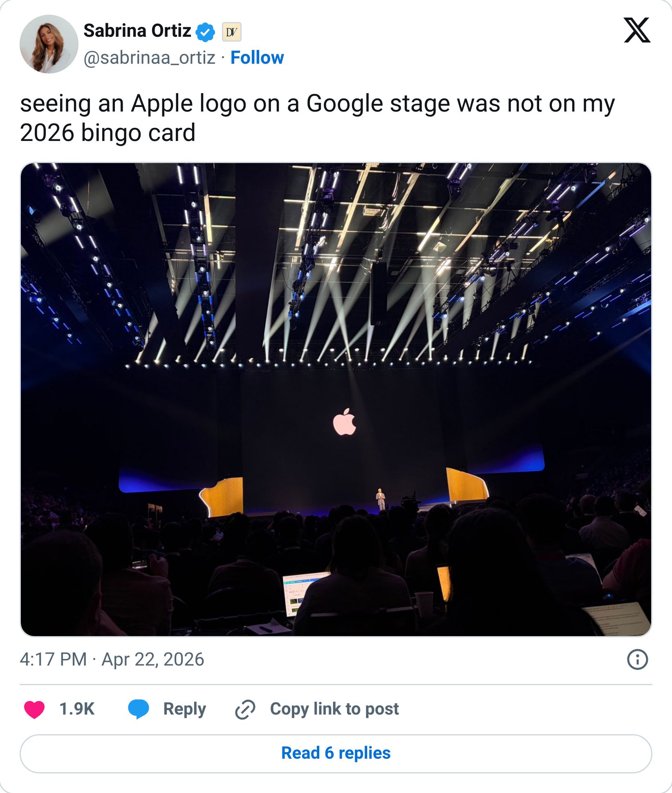672x793 pixels.
Task: Click the pink heart icon
Action: pos(35,709)
